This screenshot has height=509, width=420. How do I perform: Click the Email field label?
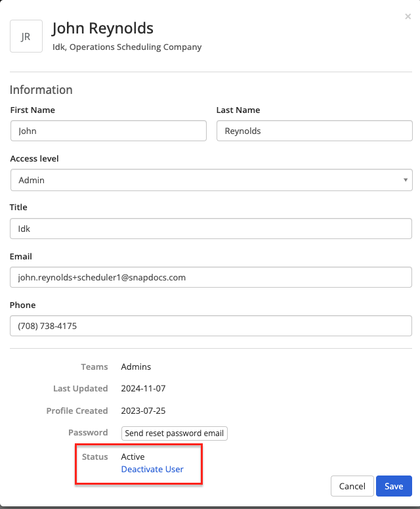(21, 256)
